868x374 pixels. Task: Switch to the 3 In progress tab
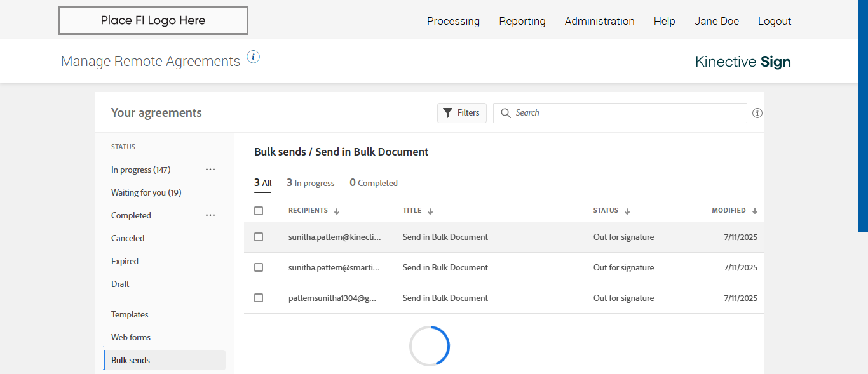310,183
